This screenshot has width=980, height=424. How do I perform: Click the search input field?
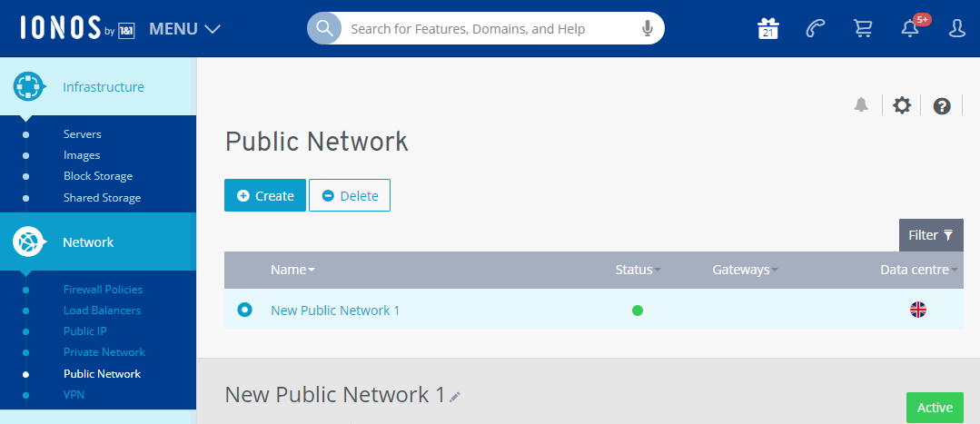click(490, 29)
